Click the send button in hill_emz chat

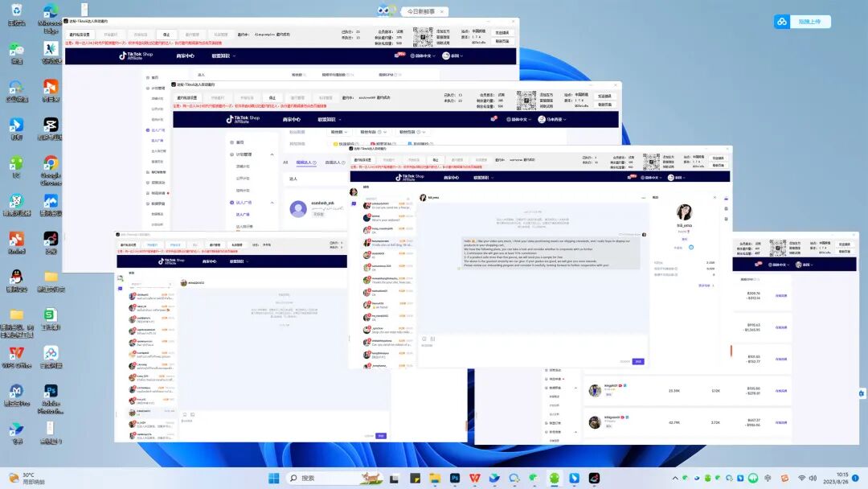tap(638, 362)
